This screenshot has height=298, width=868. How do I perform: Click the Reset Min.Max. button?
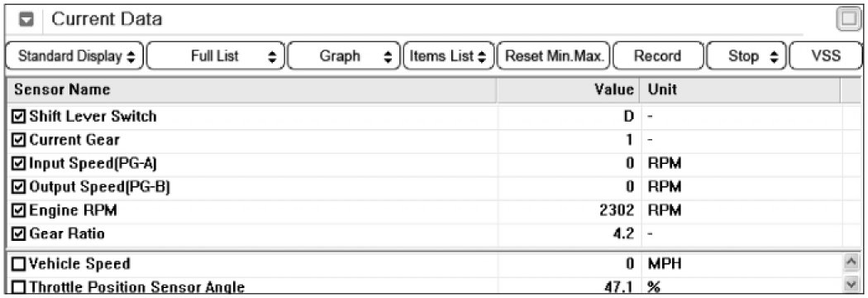click(x=554, y=56)
